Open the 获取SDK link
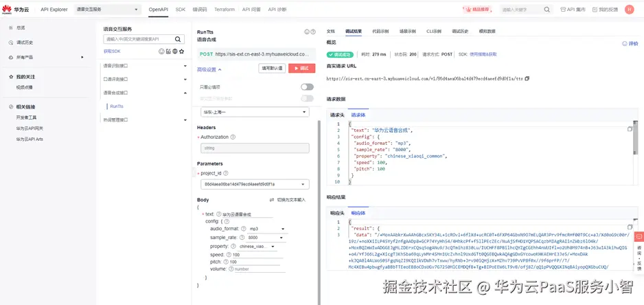 (x=112, y=52)
